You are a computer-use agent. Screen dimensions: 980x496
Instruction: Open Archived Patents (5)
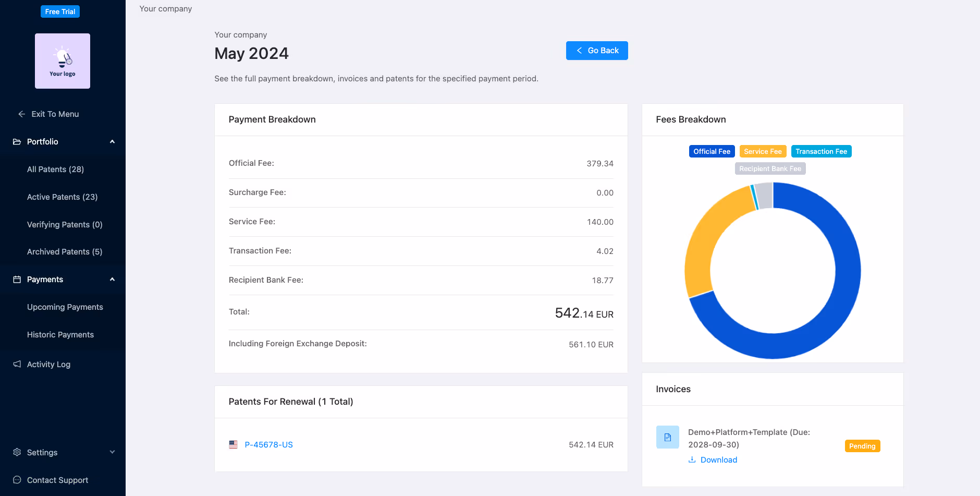[65, 252]
